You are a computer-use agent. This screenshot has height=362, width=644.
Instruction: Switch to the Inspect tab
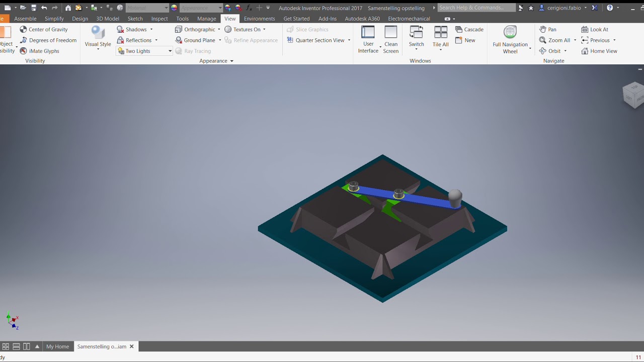(x=159, y=19)
